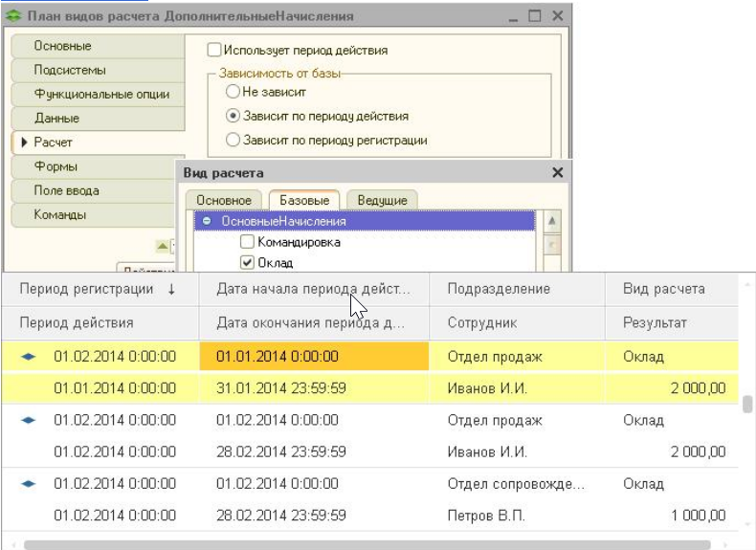This screenshot has height=550, width=756.
Task: Go to the Данные tab
Action: tap(98, 118)
